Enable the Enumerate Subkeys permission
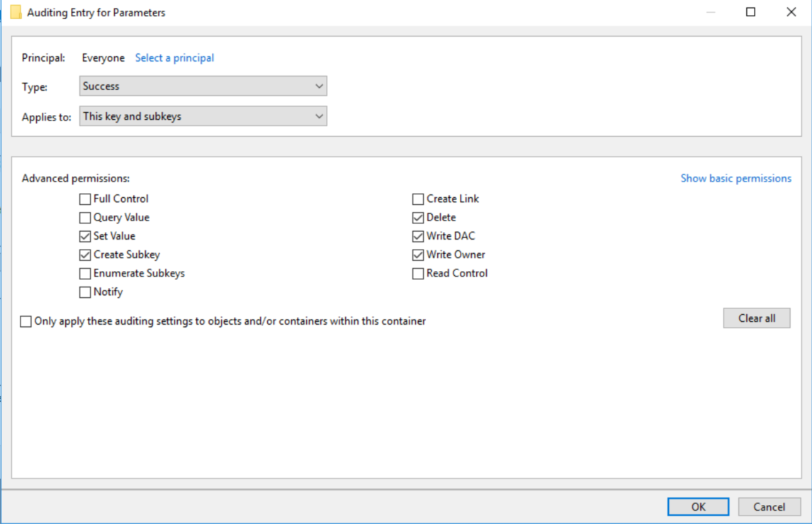This screenshot has width=812, height=524. [84, 273]
